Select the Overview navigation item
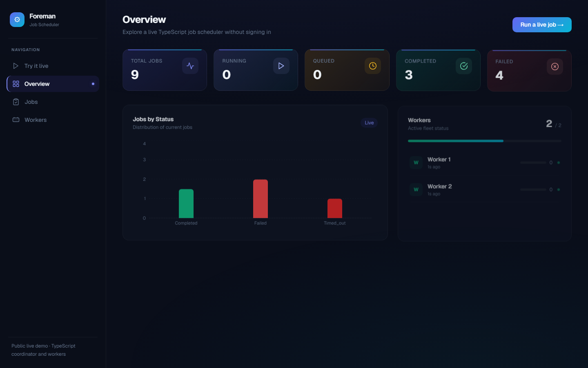The width and height of the screenshot is (588, 368). click(53, 84)
